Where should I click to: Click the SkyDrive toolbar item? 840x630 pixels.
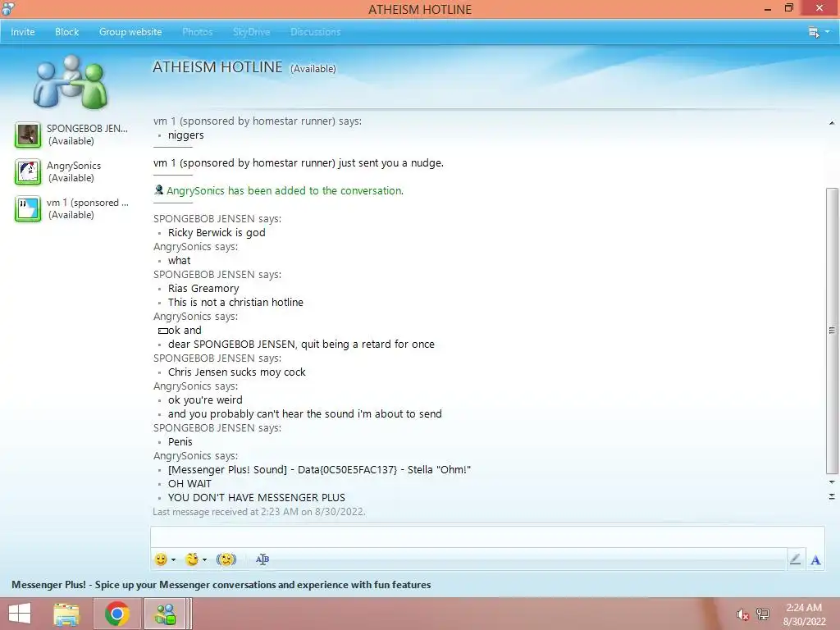pyautogui.click(x=251, y=32)
